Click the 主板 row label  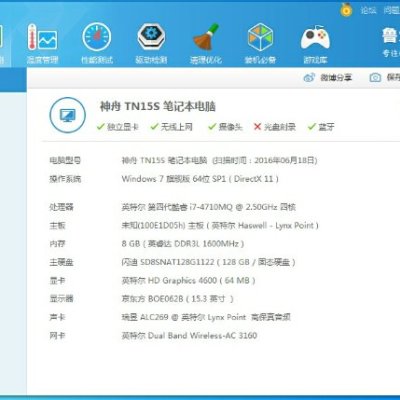coord(57,226)
